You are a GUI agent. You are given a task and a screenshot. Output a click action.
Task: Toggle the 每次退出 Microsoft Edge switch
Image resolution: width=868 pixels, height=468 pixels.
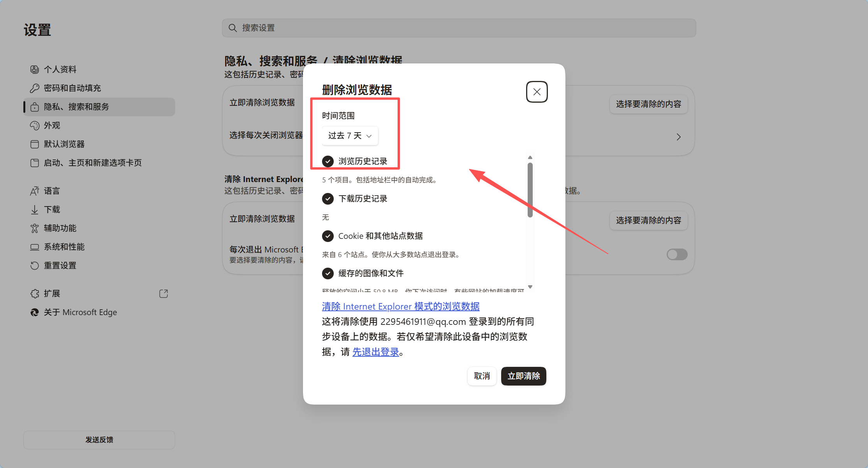coord(677,254)
